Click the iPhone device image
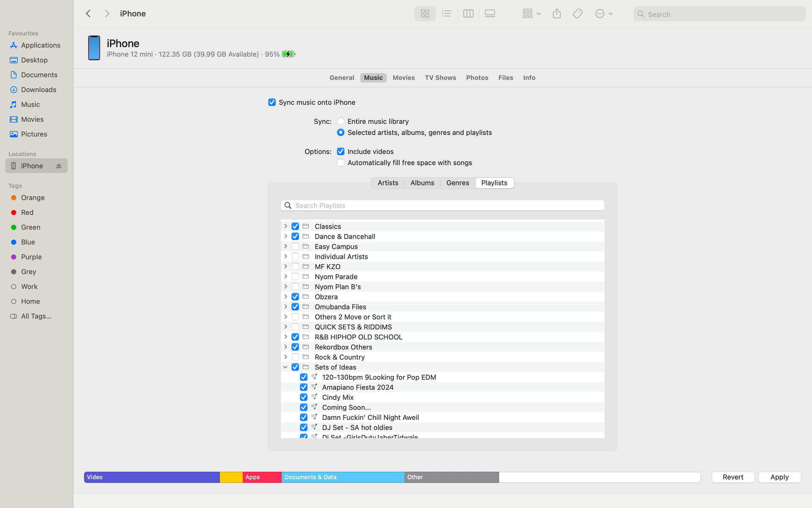The width and height of the screenshot is (812, 508). pyautogui.click(x=94, y=47)
